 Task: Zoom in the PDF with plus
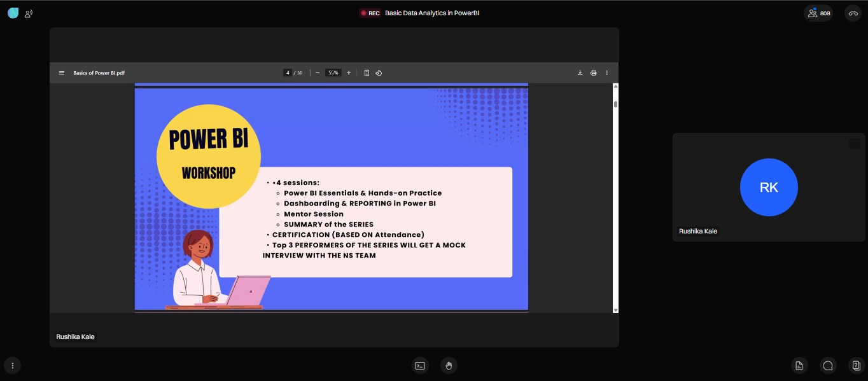(349, 73)
